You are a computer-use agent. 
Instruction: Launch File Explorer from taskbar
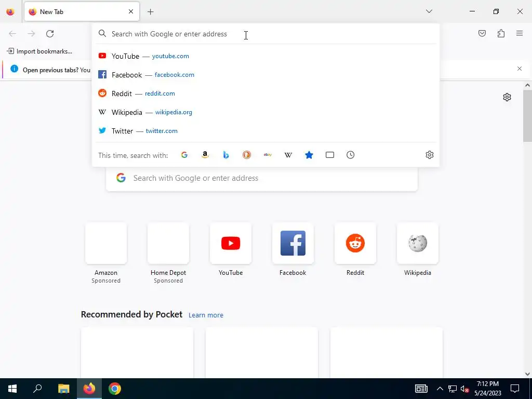click(63, 389)
